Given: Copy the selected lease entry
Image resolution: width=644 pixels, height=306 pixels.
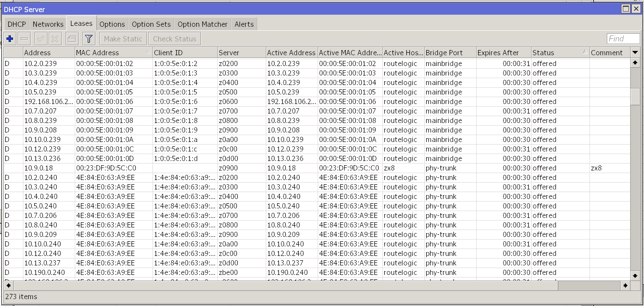Looking at the screenshot, I should (x=71, y=38).
